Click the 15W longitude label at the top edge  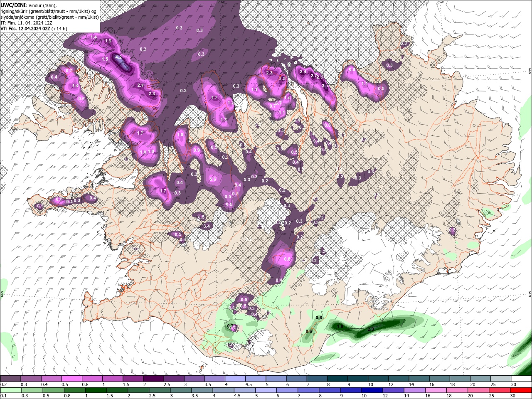(440, 2)
